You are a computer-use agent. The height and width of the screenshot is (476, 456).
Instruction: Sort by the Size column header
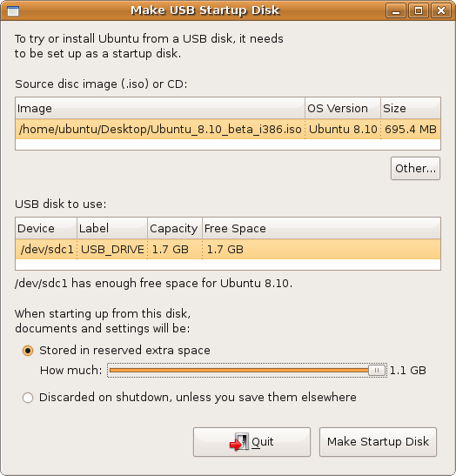pyautogui.click(x=411, y=109)
